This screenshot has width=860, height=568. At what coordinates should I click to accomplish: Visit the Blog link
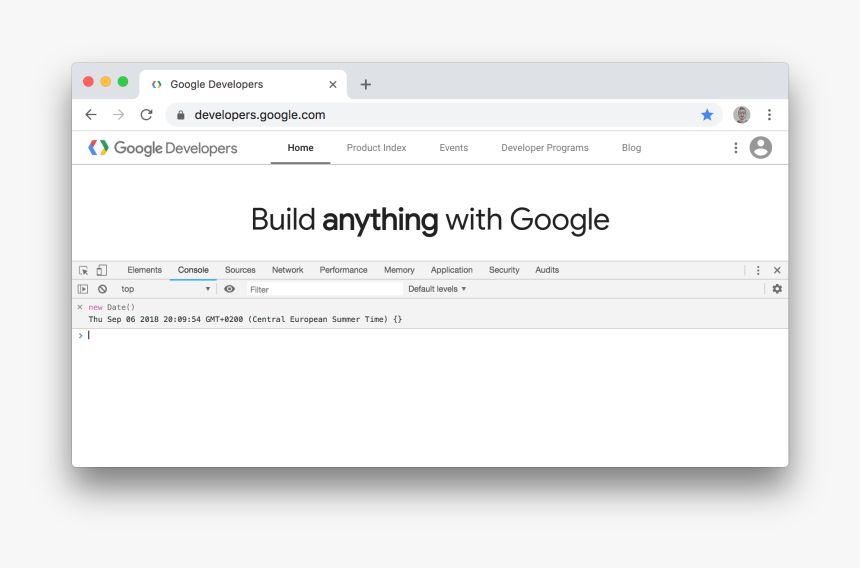point(631,148)
